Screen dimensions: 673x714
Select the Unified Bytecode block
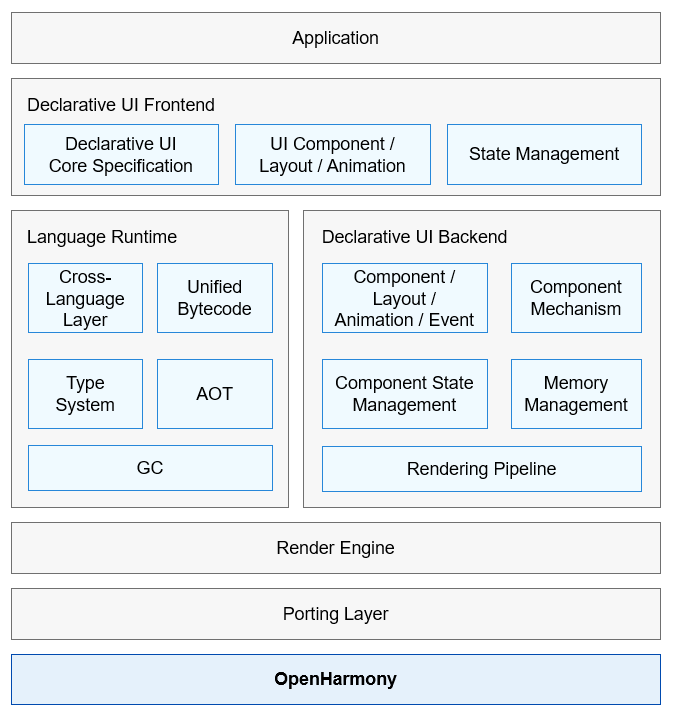(215, 298)
